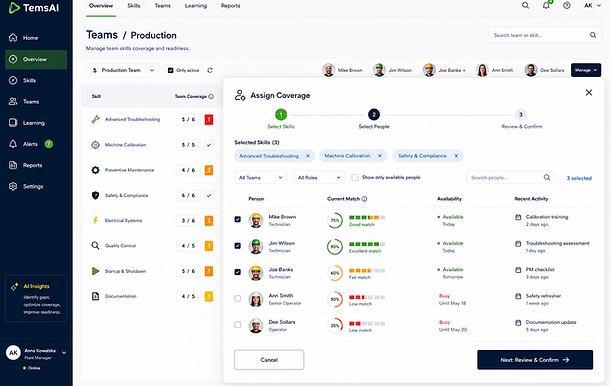Open notifications bell in top bar
Screen dimensions: 611x386
[546, 5]
